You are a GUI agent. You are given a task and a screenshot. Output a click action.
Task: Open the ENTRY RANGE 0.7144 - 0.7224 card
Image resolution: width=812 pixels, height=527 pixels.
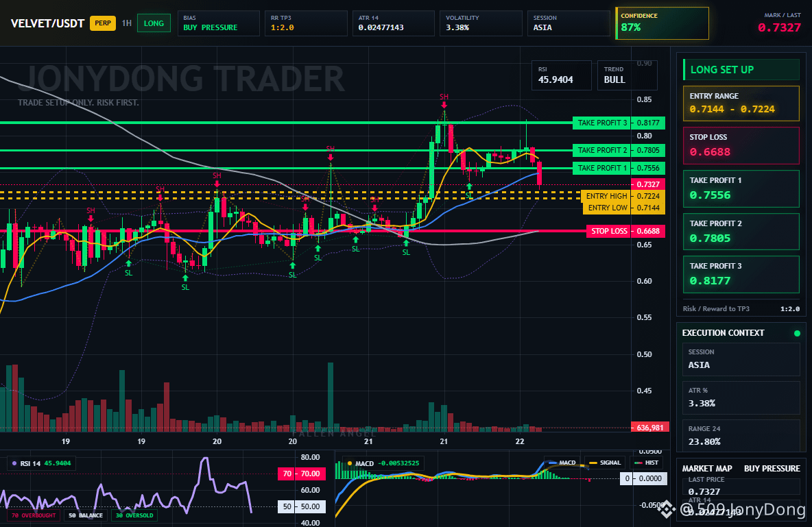tap(741, 103)
